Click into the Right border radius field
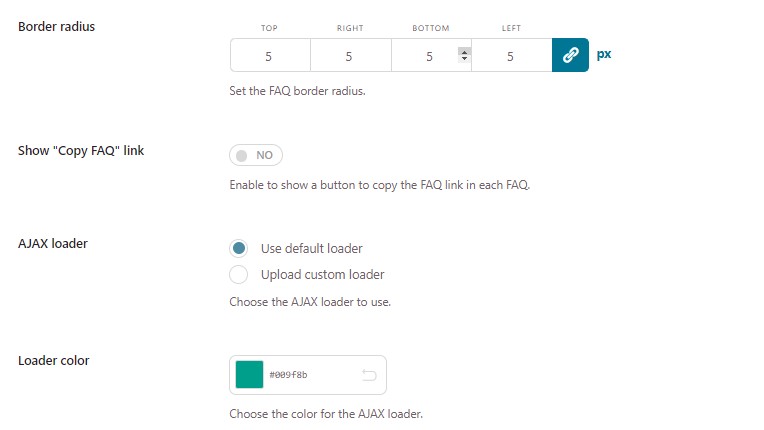This screenshot has height=430, width=764. (350, 56)
